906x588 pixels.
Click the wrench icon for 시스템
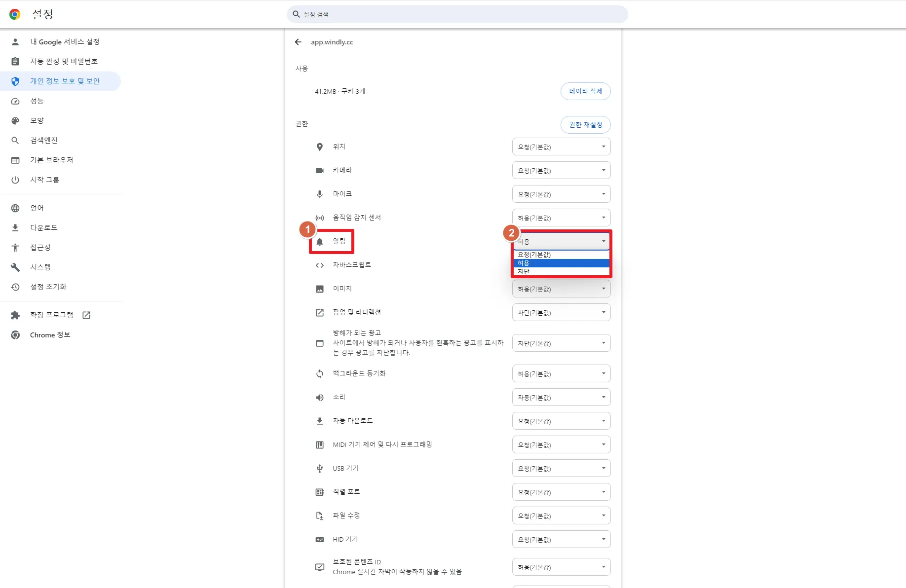[x=15, y=267]
